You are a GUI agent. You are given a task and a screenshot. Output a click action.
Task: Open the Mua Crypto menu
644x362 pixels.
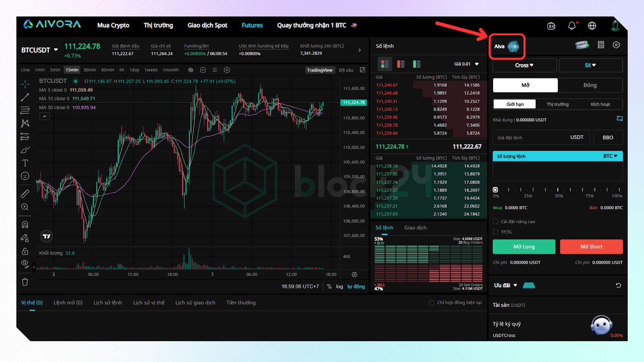click(113, 25)
